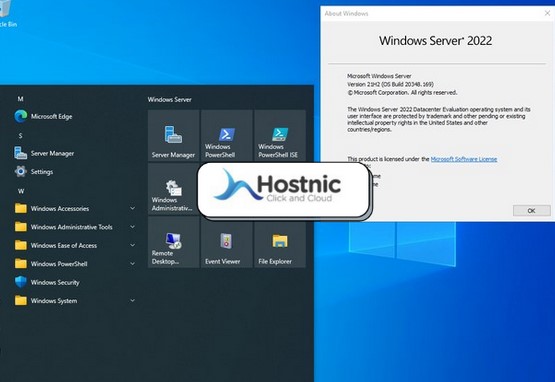
Task: Open the Server Manager list entry icon
Action: [x=21, y=153]
